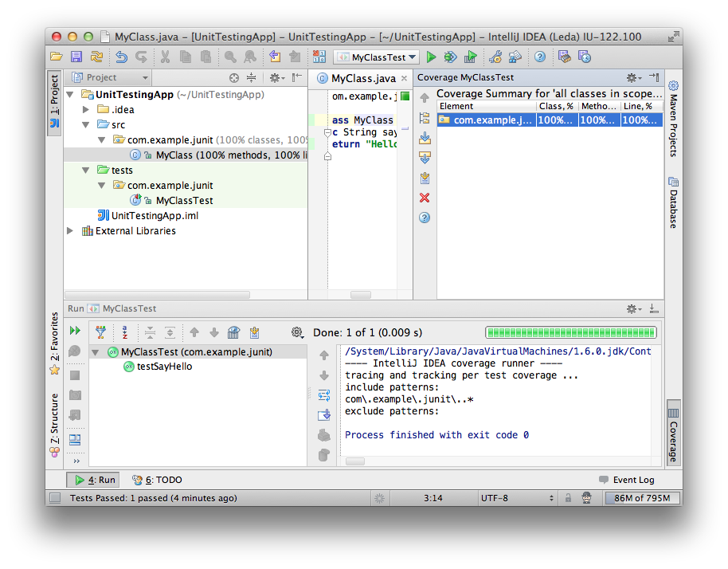The image size is (728, 569).
Task: Click test runner gear options
Action: click(297, 332)
